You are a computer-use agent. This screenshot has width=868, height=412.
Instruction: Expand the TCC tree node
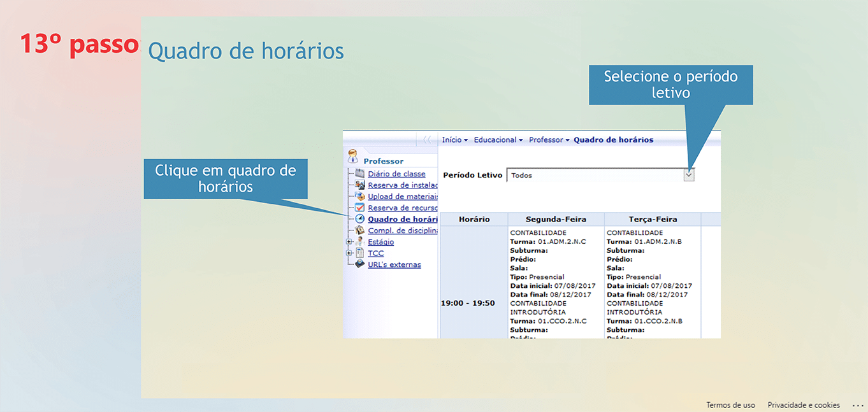coord(349,253)
